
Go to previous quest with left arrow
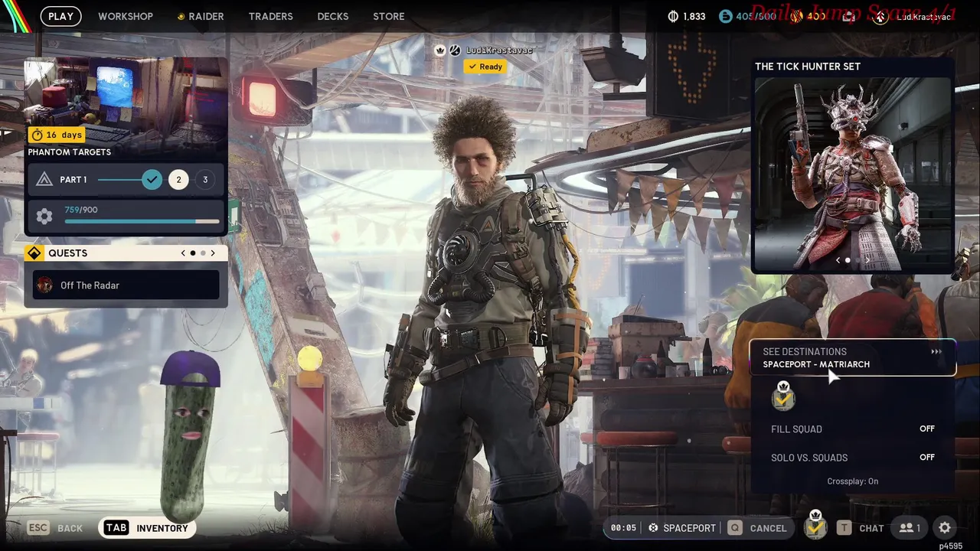(x=183, y=253)
